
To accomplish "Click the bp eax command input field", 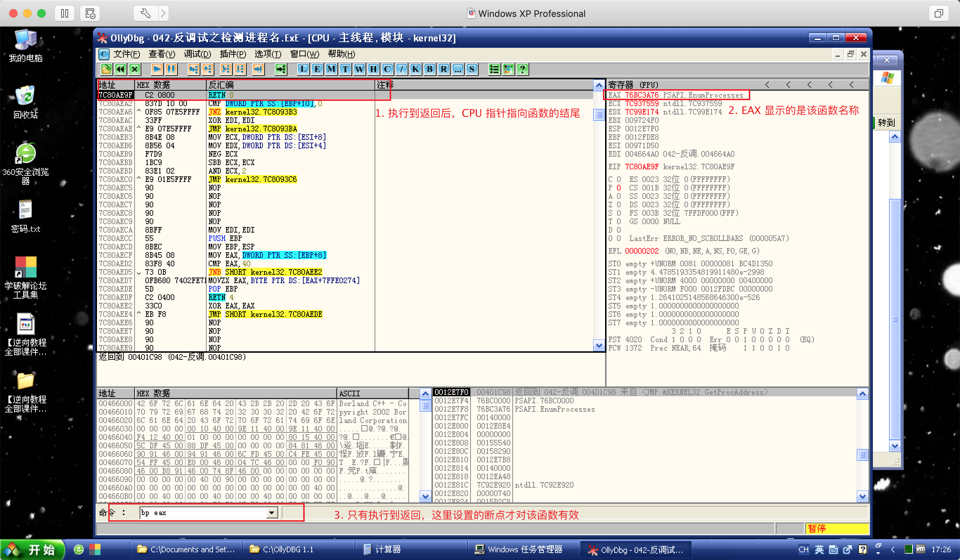I will 202,513.
